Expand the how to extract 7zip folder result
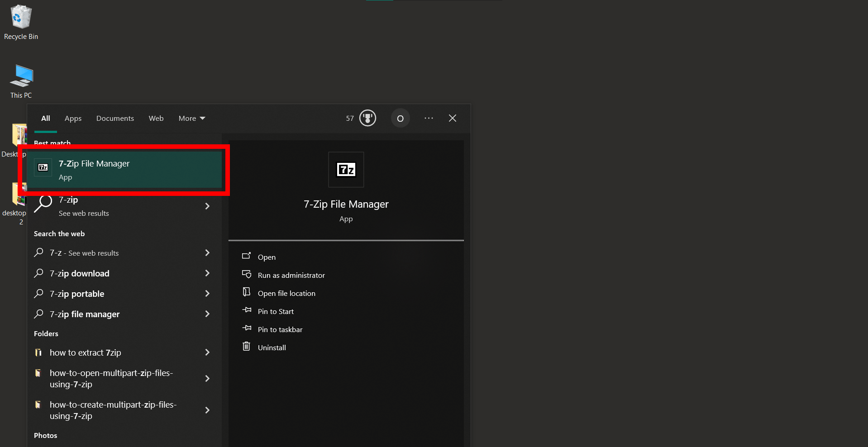 pos(207,352)
